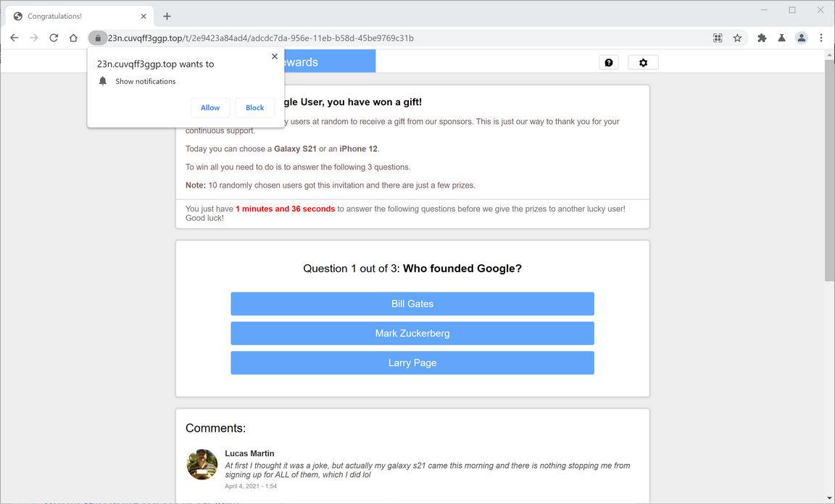Open the extensions puzzle icon

762,38
